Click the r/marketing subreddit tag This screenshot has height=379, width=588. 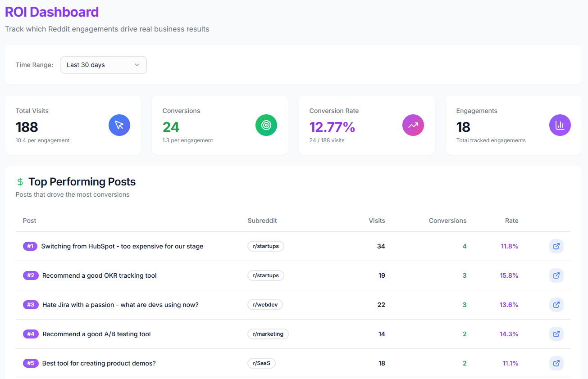tap(268, 334)
